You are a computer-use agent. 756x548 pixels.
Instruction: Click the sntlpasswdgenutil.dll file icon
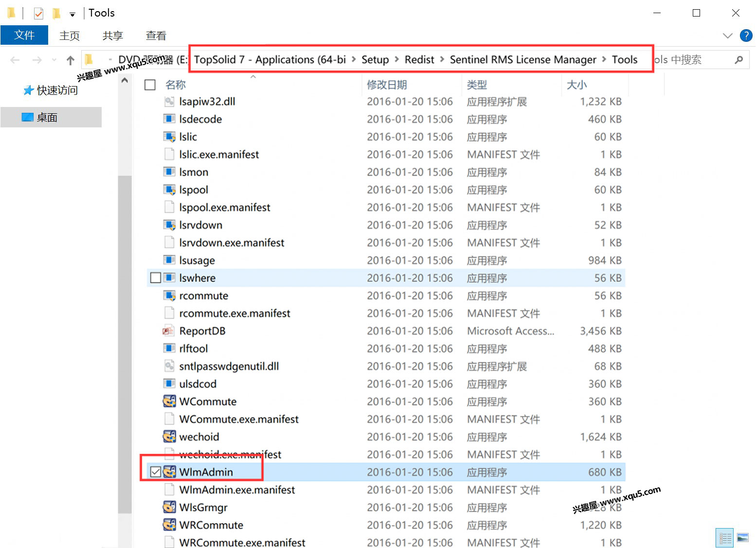(x=169, y=366)
